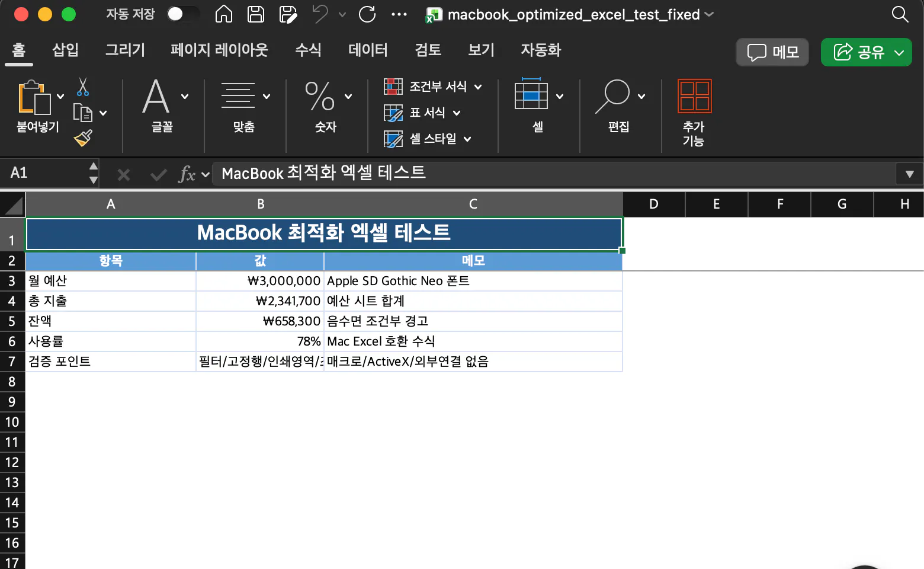The image size is (924, 569).
Task: Click the Format Painter brush icon
Action: coord(83,138)
